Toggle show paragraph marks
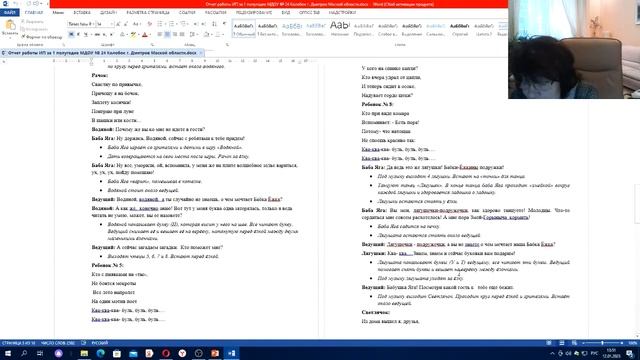This screenshot has height=360, width=640. click(224, 24)
